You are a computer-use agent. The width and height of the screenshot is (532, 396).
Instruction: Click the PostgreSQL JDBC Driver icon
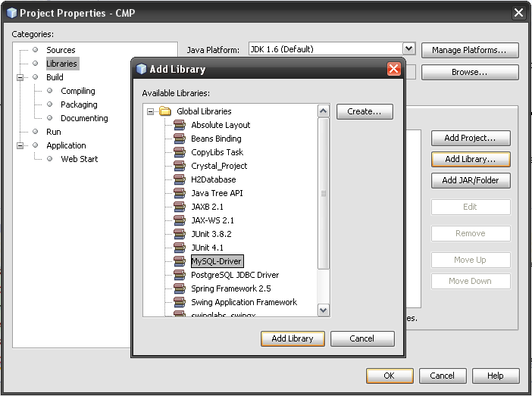pos(180,275)
